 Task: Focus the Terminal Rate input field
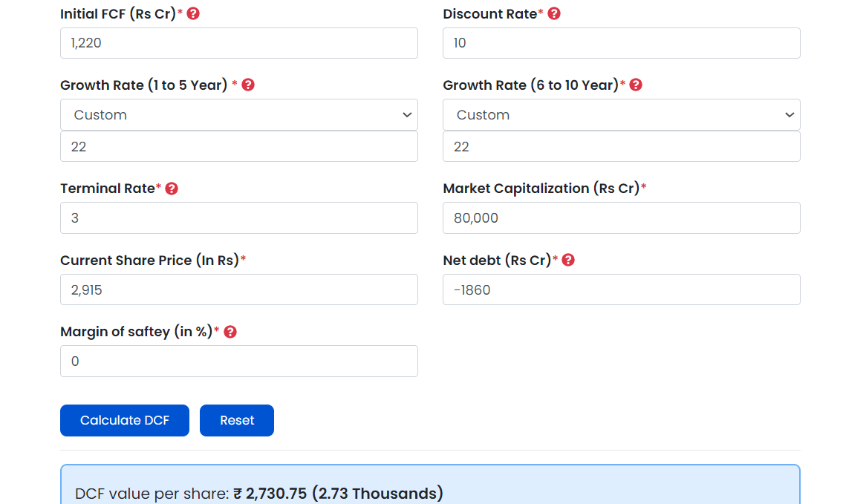(238, 217)
